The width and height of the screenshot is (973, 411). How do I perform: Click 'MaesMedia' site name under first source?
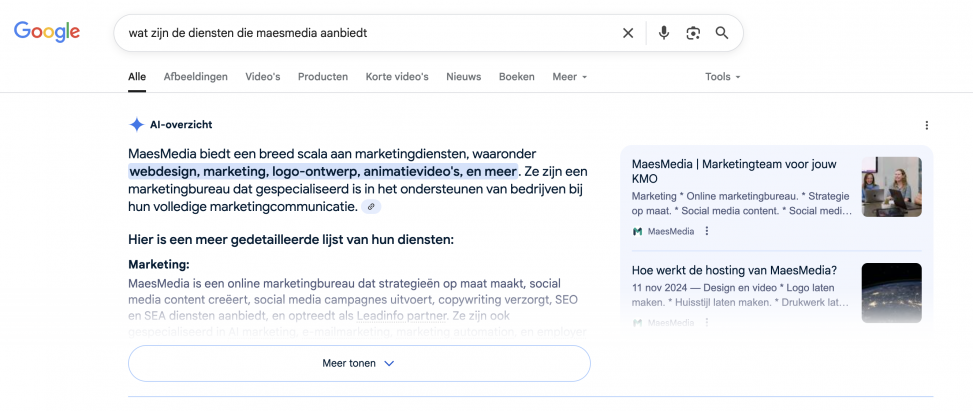[x=671, y=232]
